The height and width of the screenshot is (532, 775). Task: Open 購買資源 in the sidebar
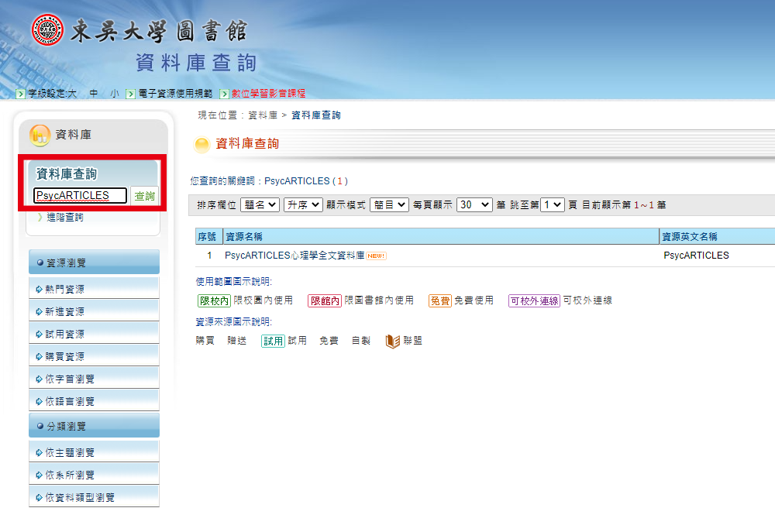tap(94, 355)
